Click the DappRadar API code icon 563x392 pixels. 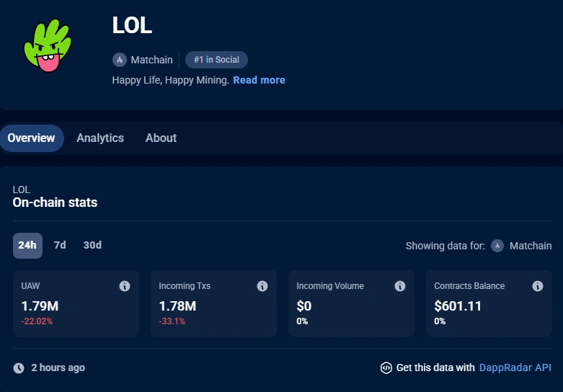point(386,368)
